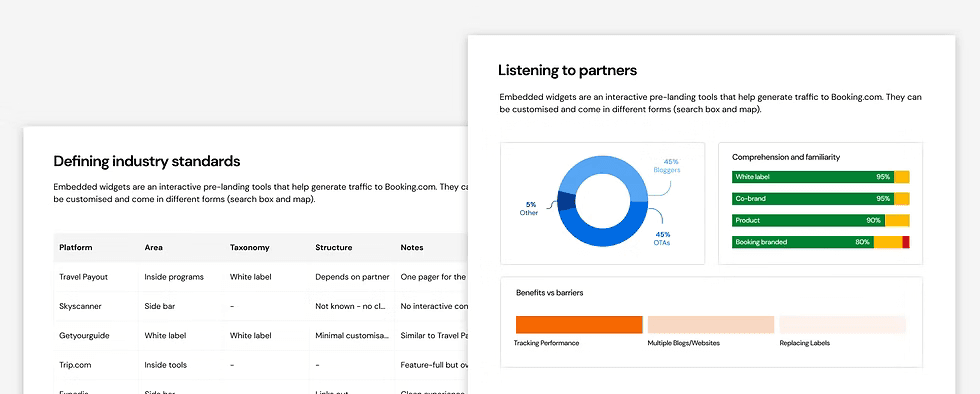980x394 pixels.
Task: Click the "Listening to partners" heading
Action: [568, 70]
